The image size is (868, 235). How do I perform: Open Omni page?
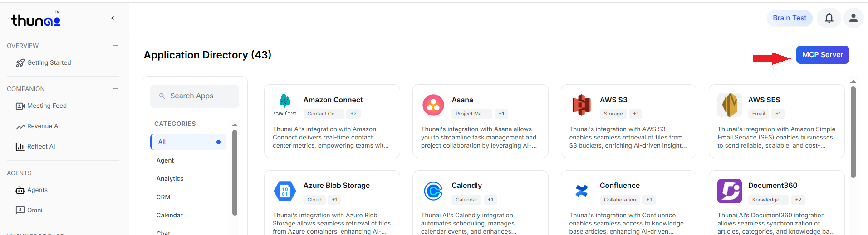point(34,211)
